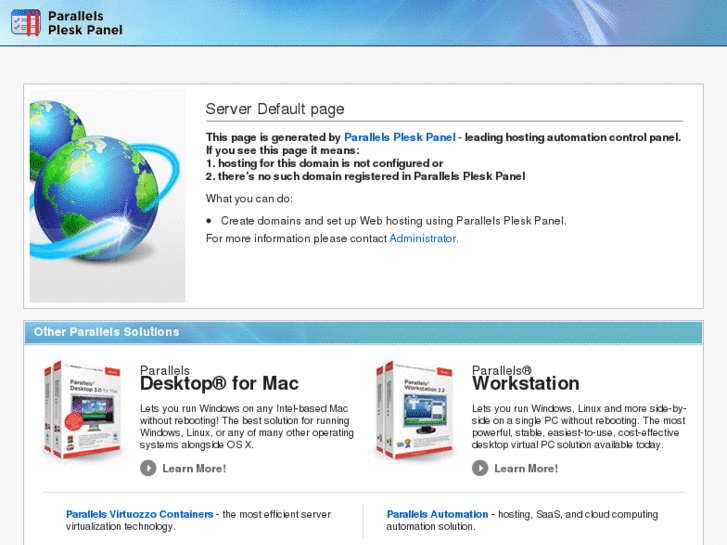The height and width of the screenshot is (545, 727).
Task: Click the Desktop® for Mac heading
Action: point(219,384)
